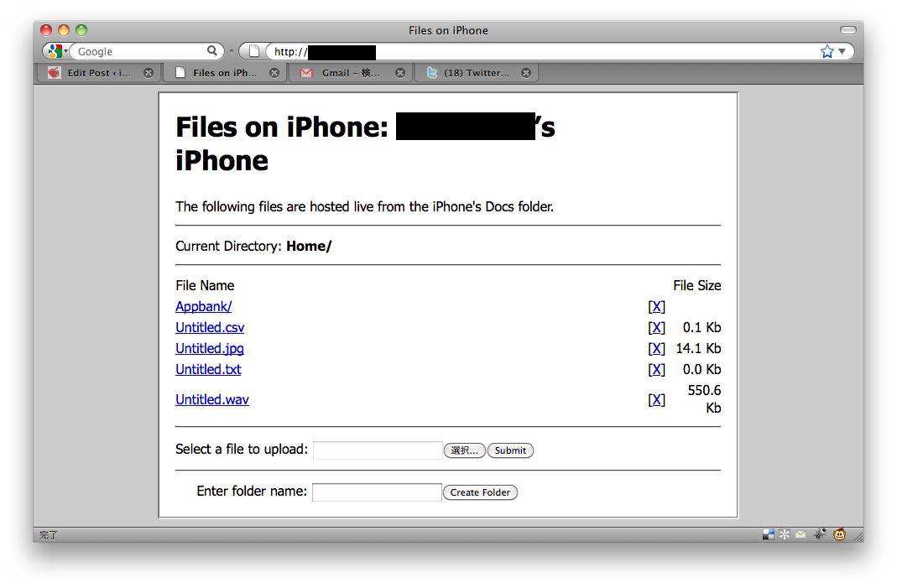Viewport: 897px width, 588px height.
Task: Close the Edit Post tab
Action: (x=149, y=73)
